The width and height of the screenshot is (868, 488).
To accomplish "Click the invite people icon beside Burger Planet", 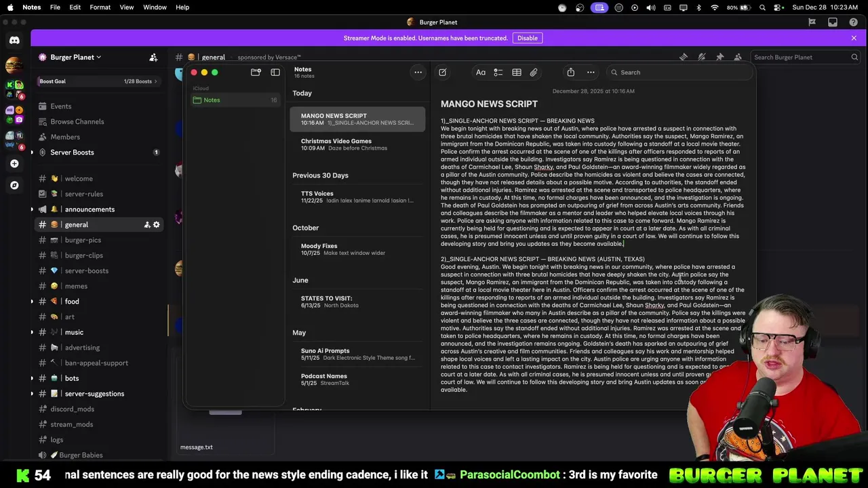I will 153,58.
